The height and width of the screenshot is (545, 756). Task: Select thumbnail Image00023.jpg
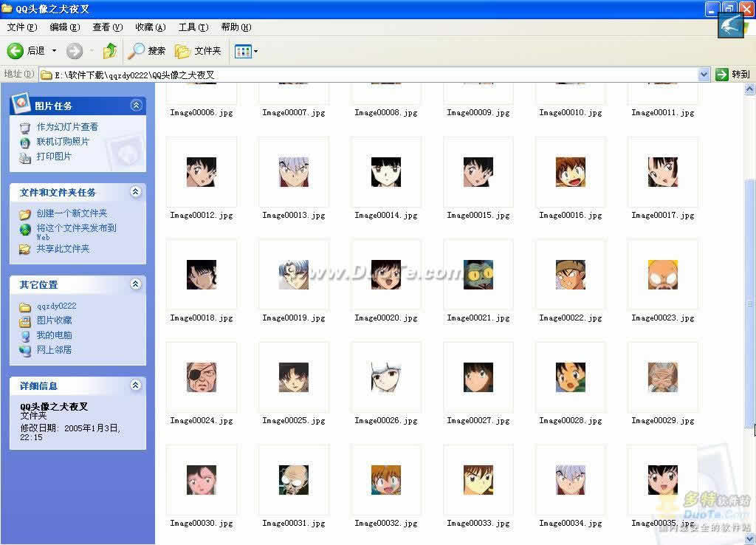point(663,275)
